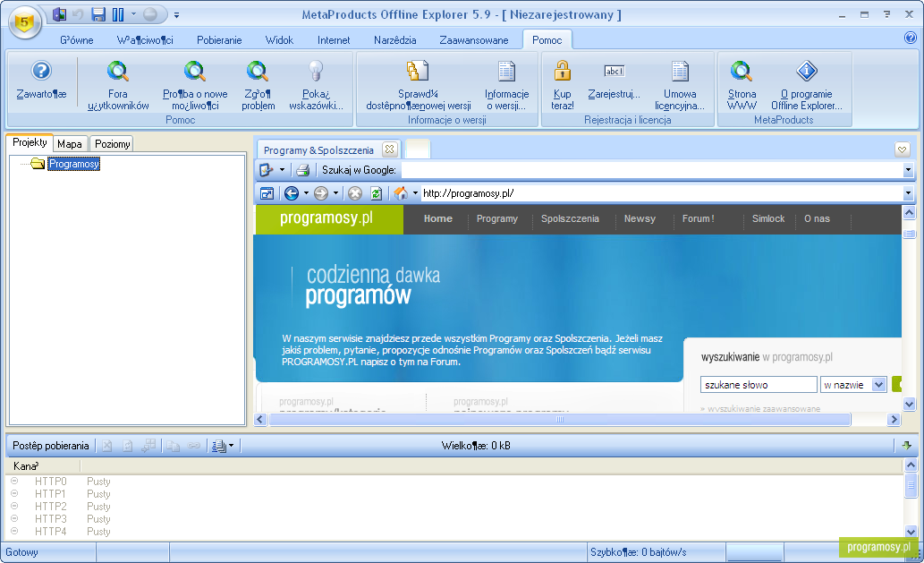Open the Offline Explorer application orb menu
The image size is (924, 563).
24,22
